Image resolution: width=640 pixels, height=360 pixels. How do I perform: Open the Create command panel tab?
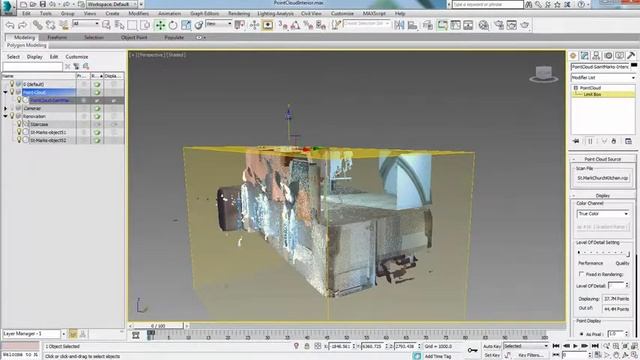click(573, 56)
